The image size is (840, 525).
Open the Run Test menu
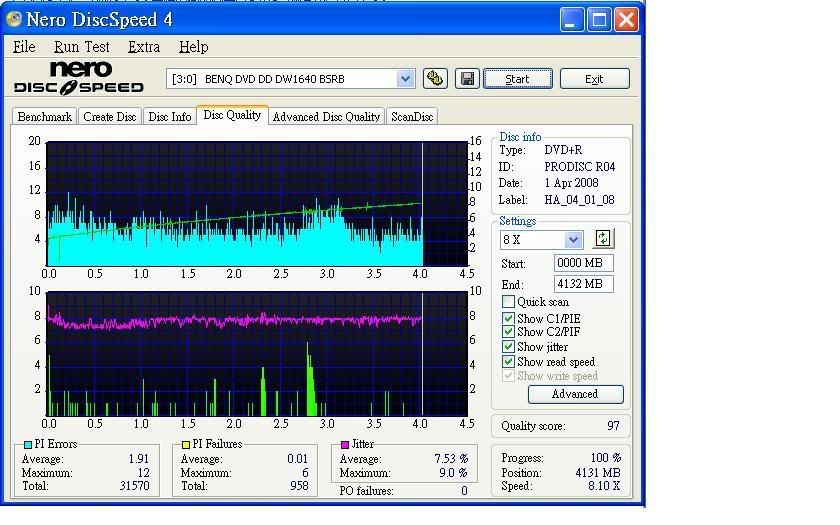81,47
